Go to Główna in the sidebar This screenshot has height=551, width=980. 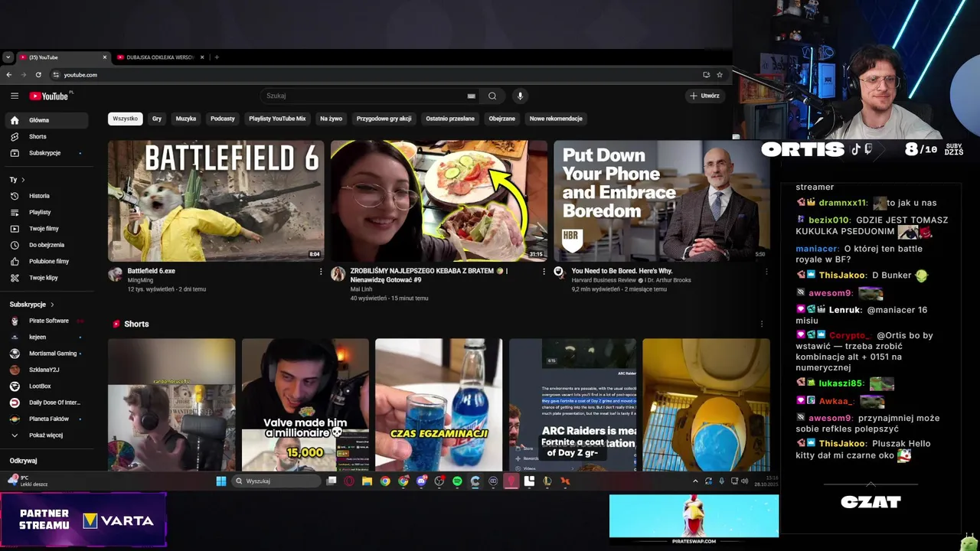point(46,120)
